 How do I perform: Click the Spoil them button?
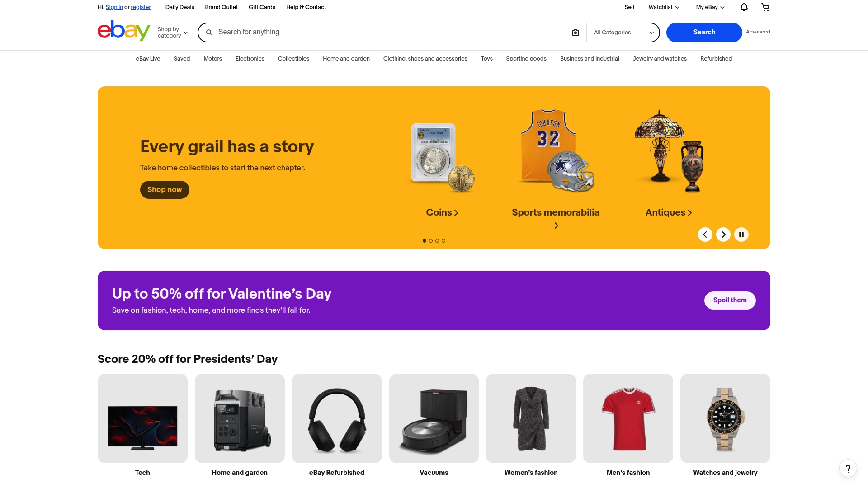[x=729, y=300]
